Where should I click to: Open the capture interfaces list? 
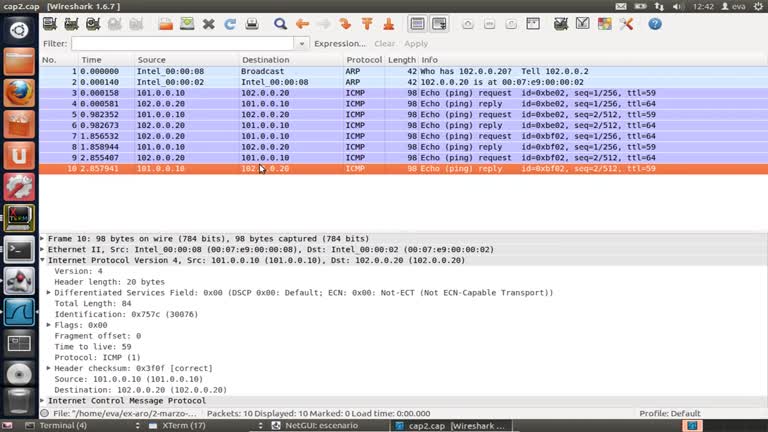pos(49,24)
